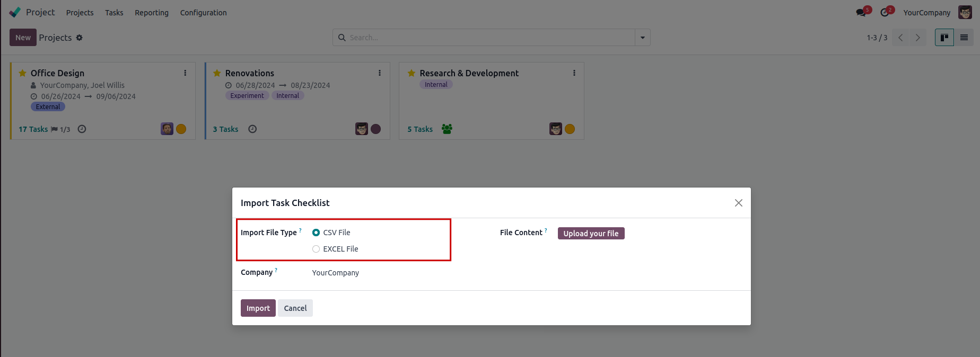Open the messages conversation icon
The height and width of the screenshot is (357, 980).
coord(861,13)
